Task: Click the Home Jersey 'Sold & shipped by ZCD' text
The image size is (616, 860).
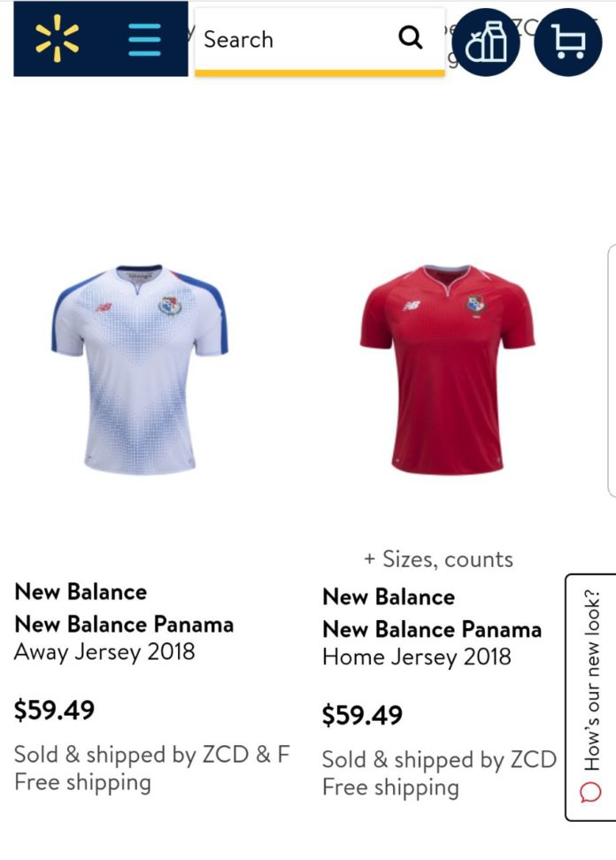Action: click(439, 760)
